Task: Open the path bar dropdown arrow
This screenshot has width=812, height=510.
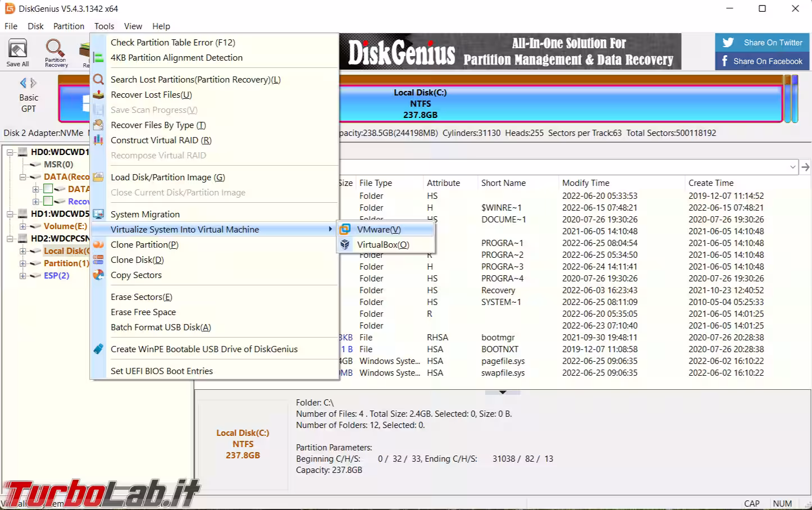Action: 792,167
